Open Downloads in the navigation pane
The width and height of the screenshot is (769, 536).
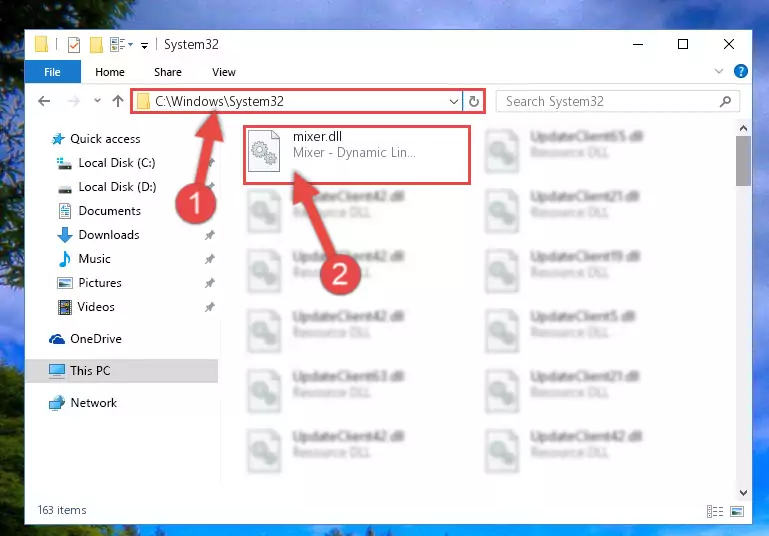pos(109,235)
